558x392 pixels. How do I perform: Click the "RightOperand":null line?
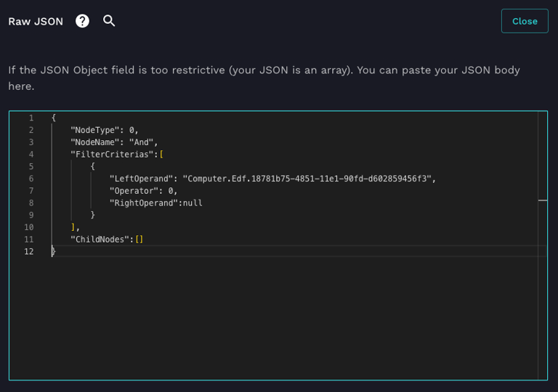pos(156,203)
